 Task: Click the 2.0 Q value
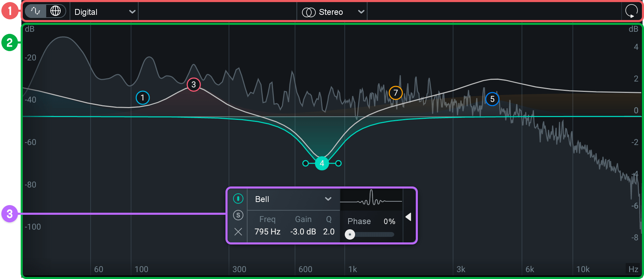point(329,232)
